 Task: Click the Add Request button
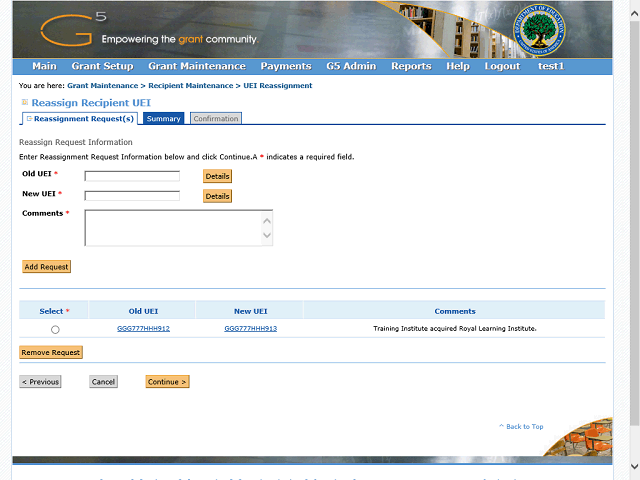click(46, 267)
